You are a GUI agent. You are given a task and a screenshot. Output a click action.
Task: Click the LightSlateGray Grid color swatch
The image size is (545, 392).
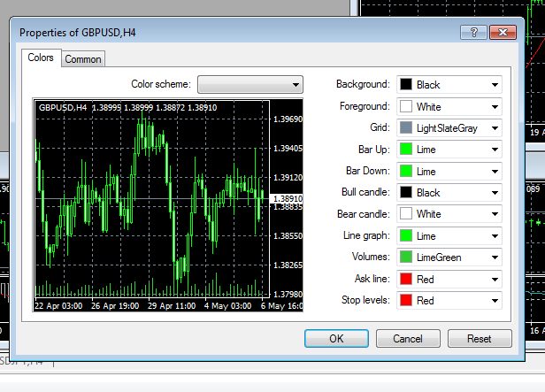coord(406,128)
